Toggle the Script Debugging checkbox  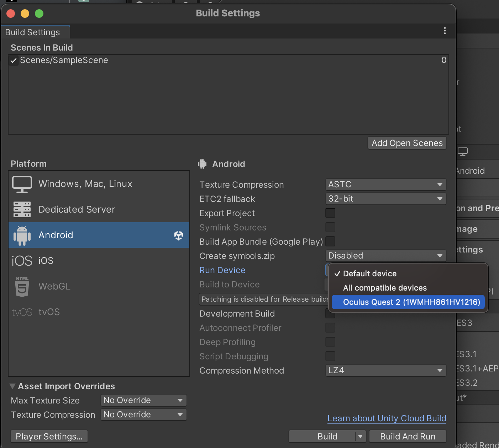pos(330,356)
